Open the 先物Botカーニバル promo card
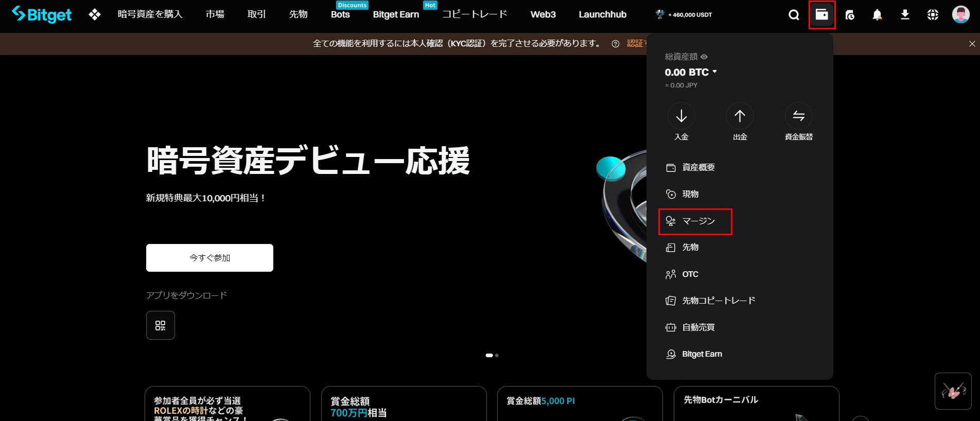Screen dimensions: 980x421 (757, 404)
